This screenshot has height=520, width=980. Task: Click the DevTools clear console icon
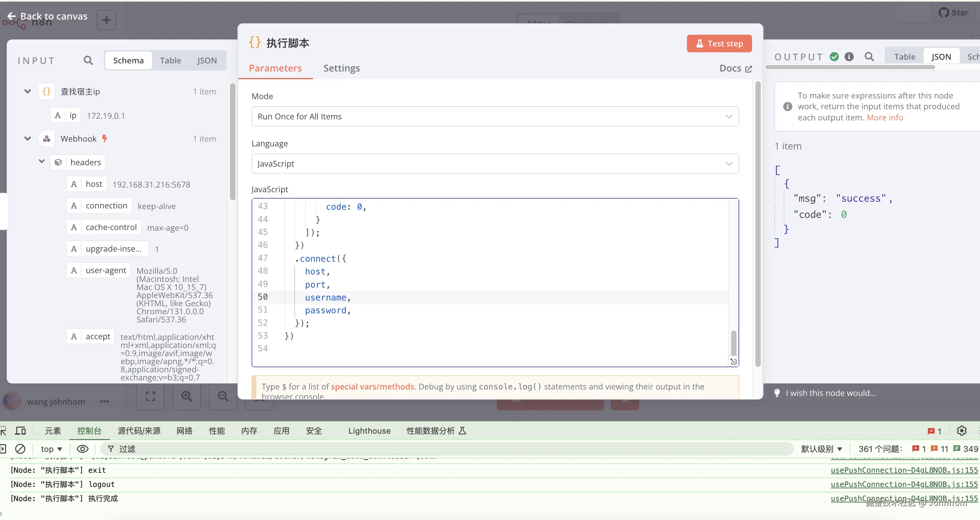coord(21,449)
